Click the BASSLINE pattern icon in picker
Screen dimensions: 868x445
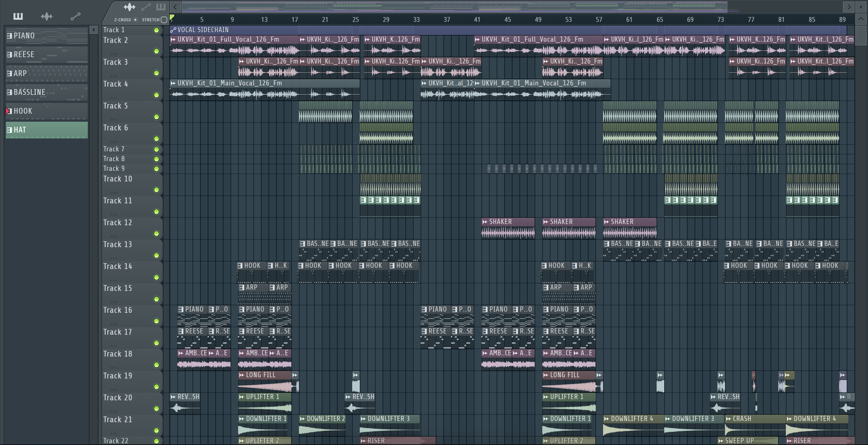[9, 92]
